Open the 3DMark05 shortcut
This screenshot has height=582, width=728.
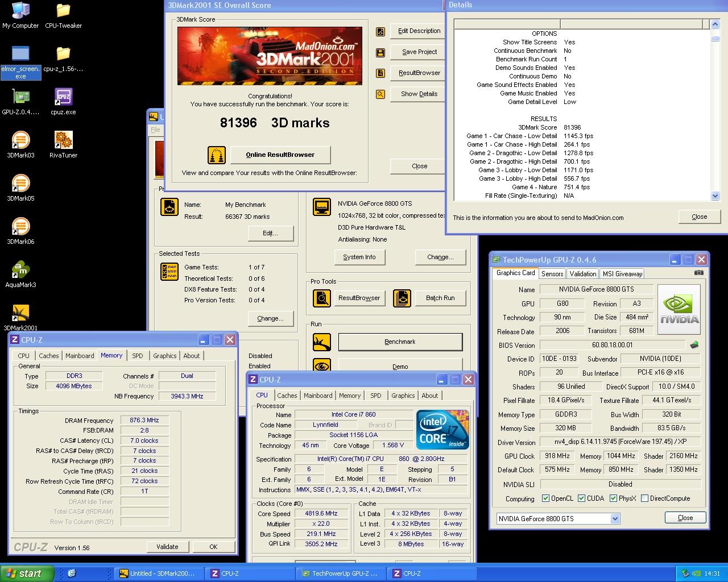20,189
